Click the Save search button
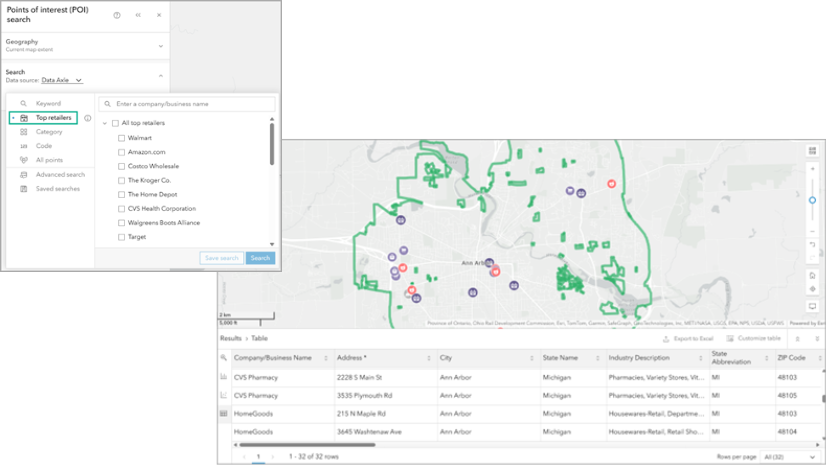 [222, 258]
